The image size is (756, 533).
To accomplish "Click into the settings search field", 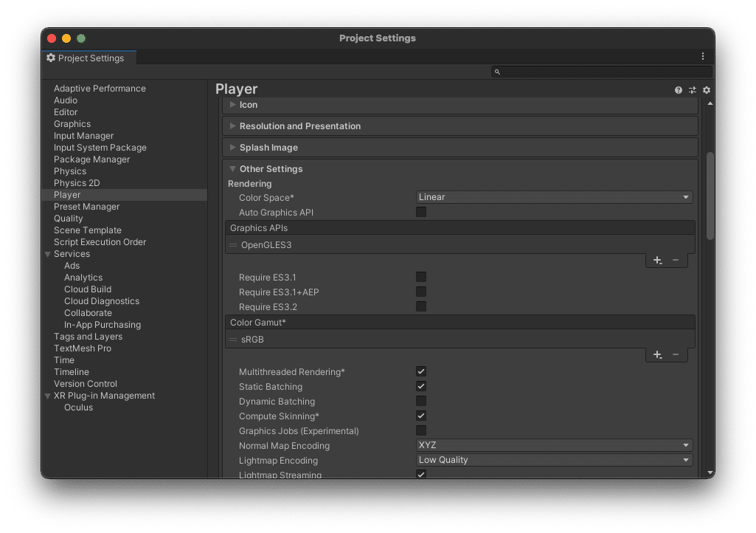I will 602,72.
